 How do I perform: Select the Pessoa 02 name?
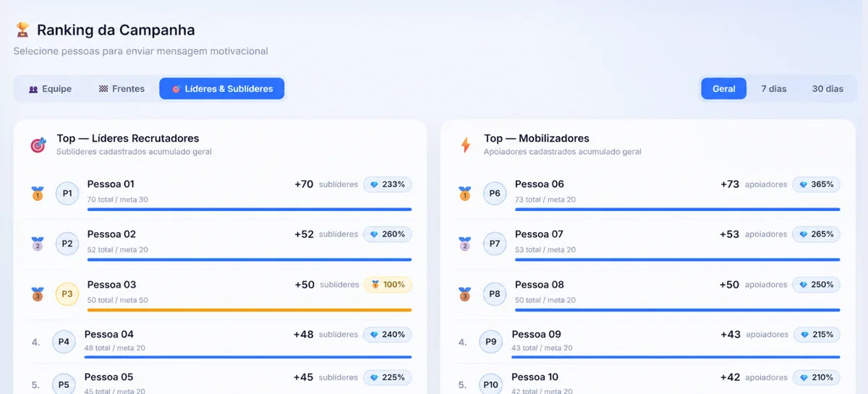click(x=111, y=234)
